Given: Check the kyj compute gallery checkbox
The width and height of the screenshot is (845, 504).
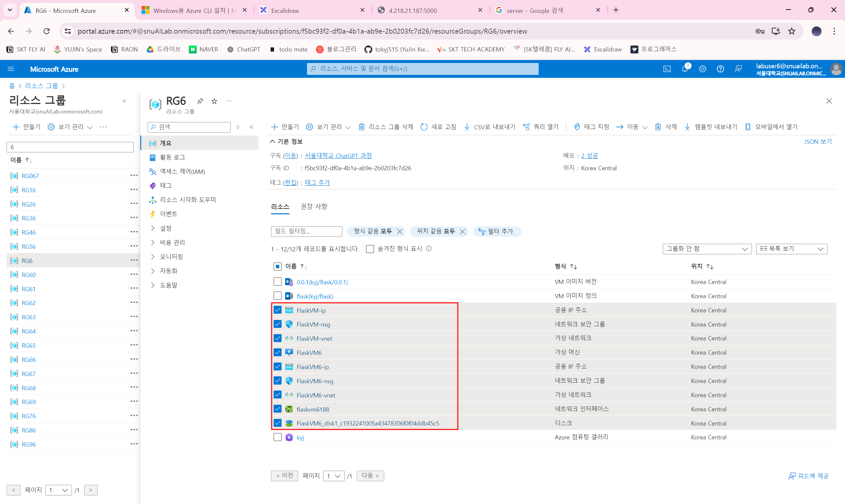Looking at the screenshot, I should [x=278, y=437].
